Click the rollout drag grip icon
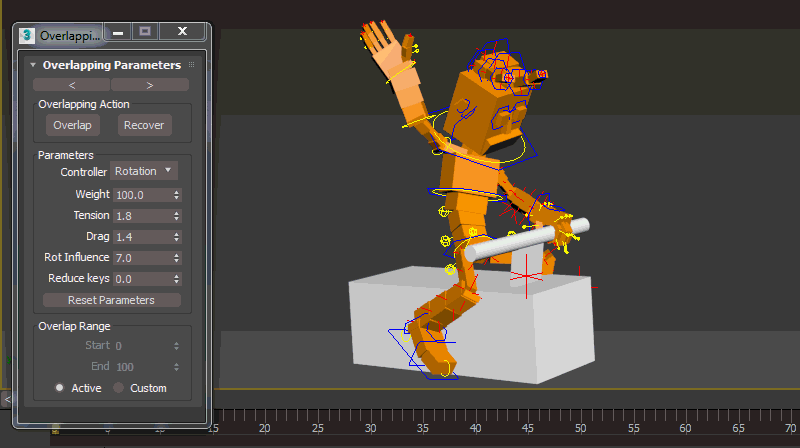 tap(191, 65)
